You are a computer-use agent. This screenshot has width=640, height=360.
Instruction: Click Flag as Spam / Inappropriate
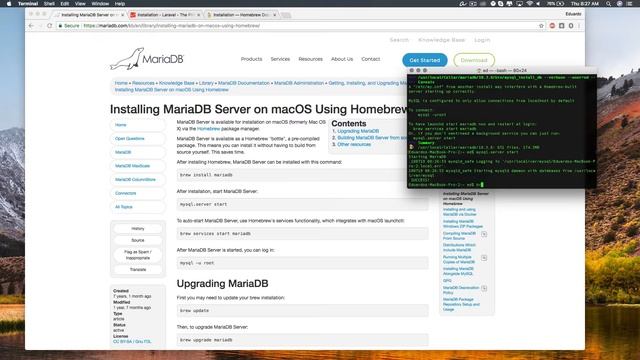(x=138, y=255)
